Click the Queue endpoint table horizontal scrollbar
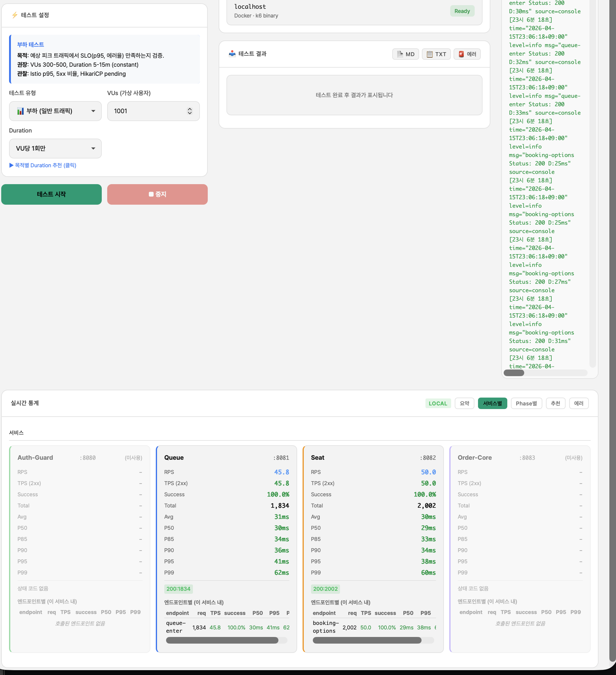This screenshot has width=616, height=675. (x=222, y=640)
